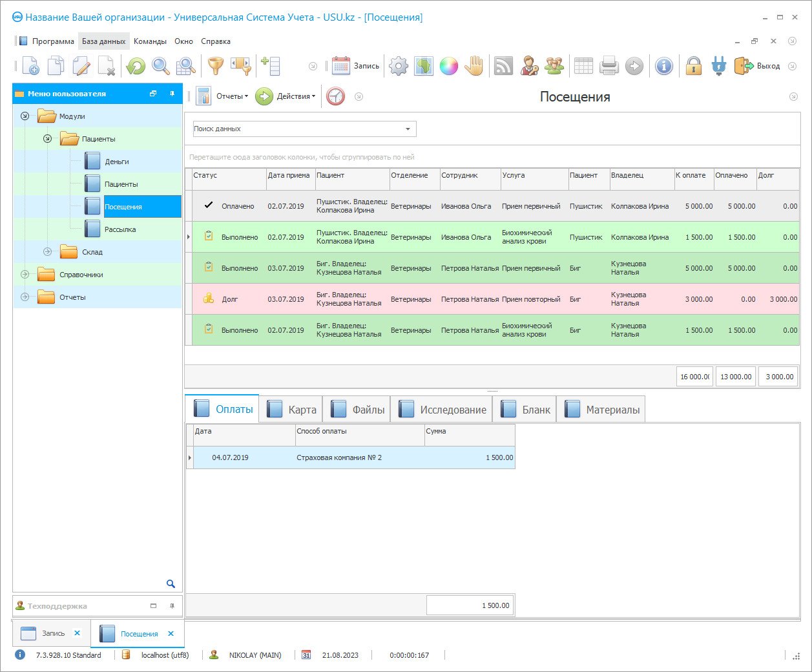Click the color wheel theme icon

coord(448,66)
